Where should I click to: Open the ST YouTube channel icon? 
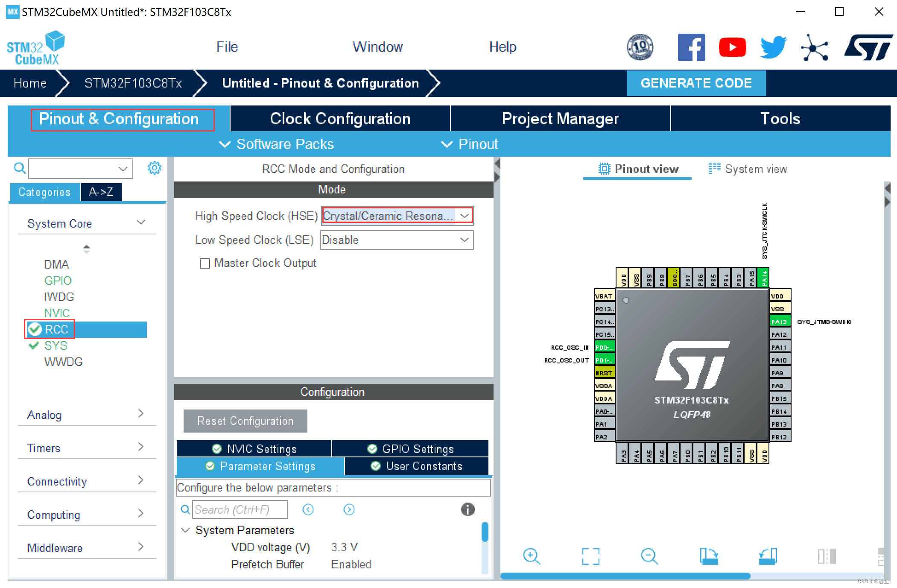(x=732, y=47)
